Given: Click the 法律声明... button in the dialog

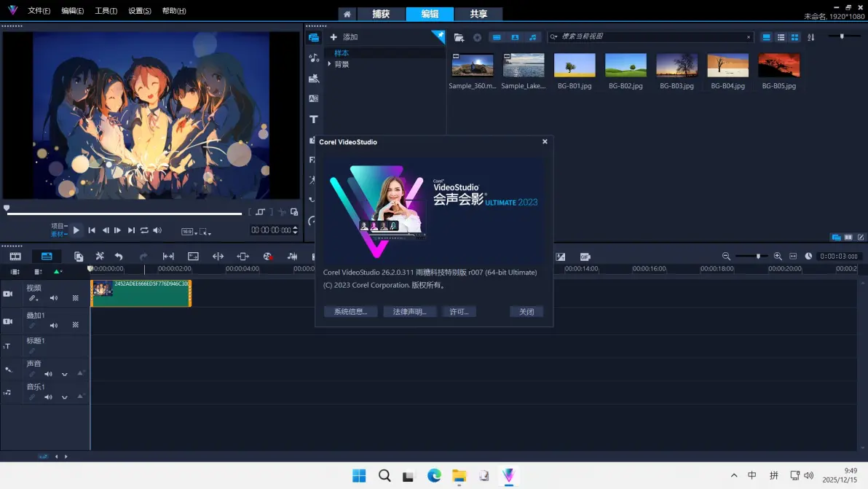Looking at the screenshot, I should 410,312.
